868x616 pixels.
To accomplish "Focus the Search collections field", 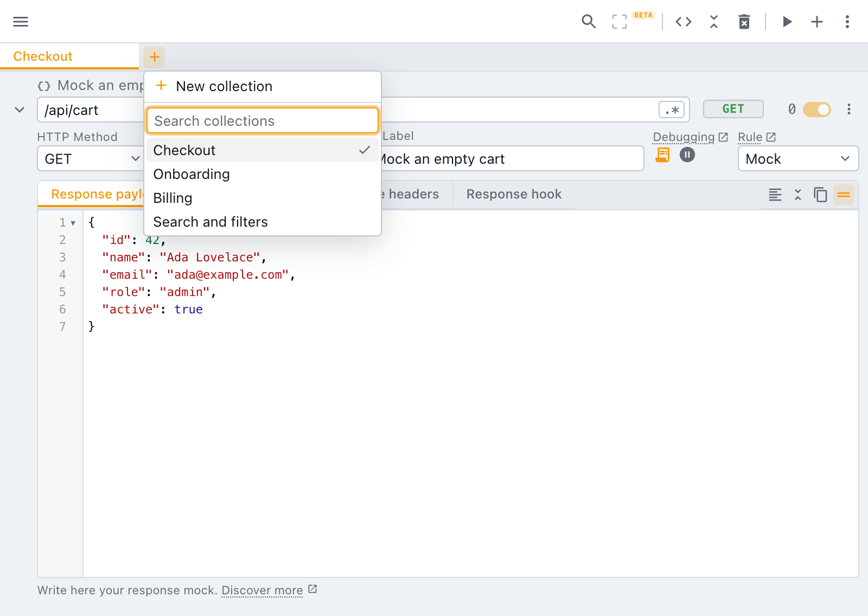I will coord(263,120).
